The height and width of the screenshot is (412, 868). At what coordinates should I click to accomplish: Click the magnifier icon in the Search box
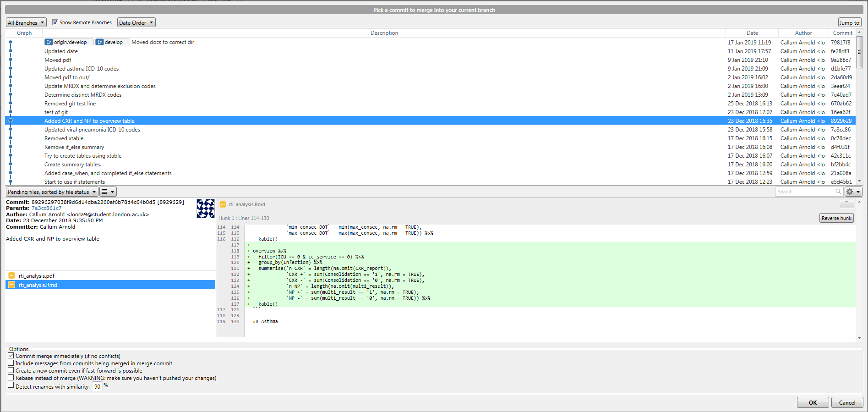838,192
